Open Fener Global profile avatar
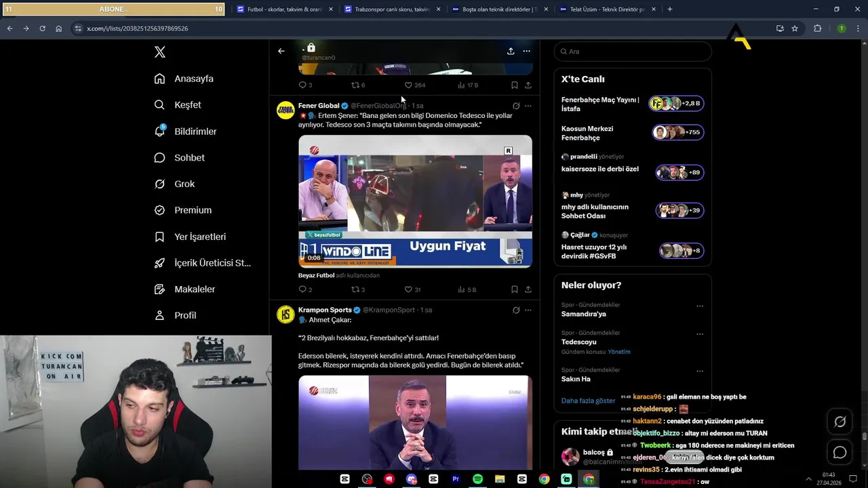This screenshot has width=868, height=488. click(285, 110)
